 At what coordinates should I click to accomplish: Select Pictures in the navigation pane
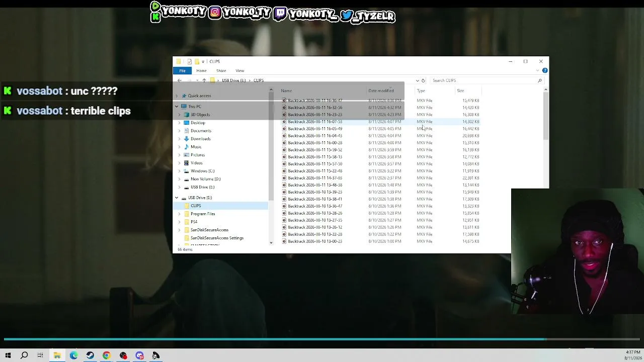(197, 155)
